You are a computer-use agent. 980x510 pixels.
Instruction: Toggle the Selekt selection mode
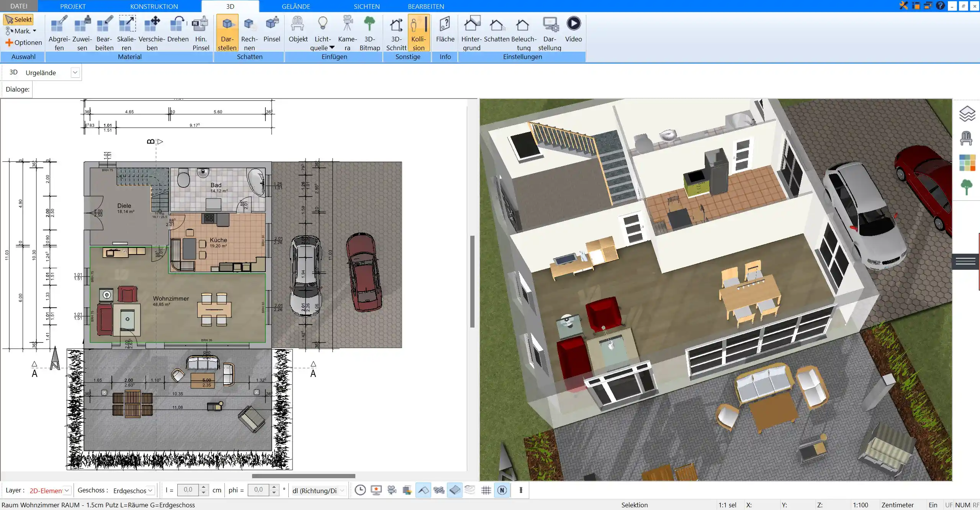[x=18, y=20]
